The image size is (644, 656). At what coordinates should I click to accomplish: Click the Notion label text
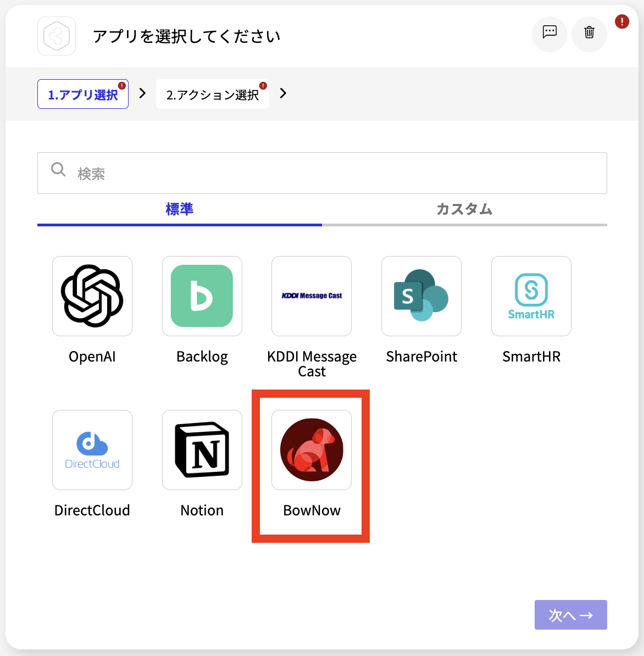202,510
